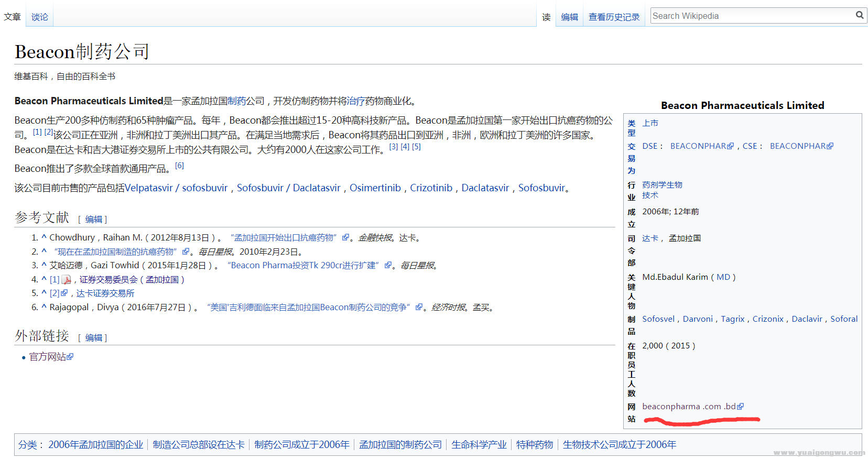Click external link icon in reference 3
The width and height of the screenshot is (868, 459).
click(x=388, y=265)
